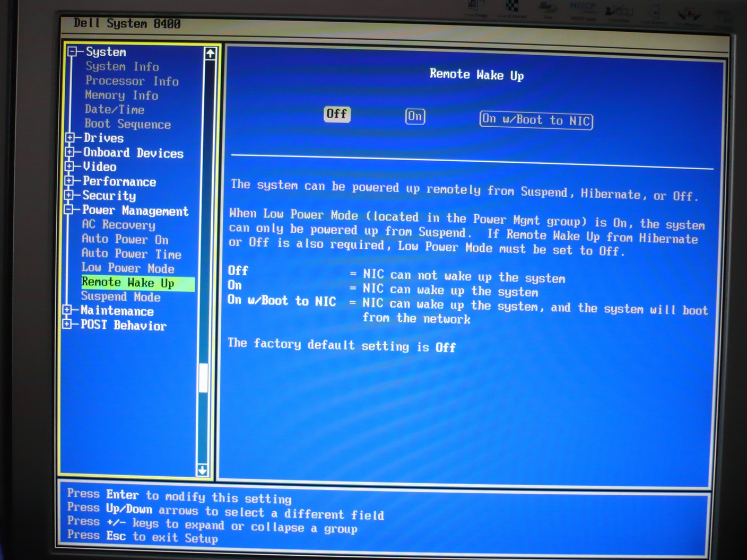This screenshot has height=560, width=747.
Task: Expand the Onboard Devices group
Action: (x=70, y=152)
